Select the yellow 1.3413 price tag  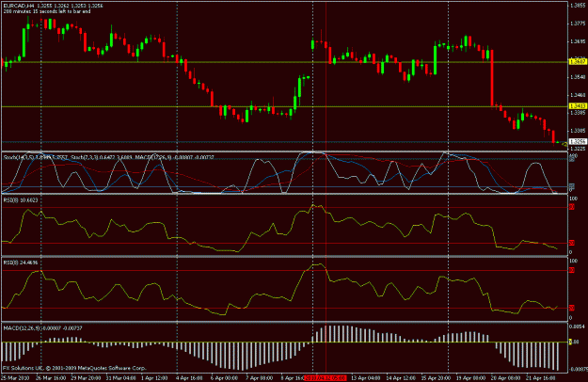(x=578, y=106)
